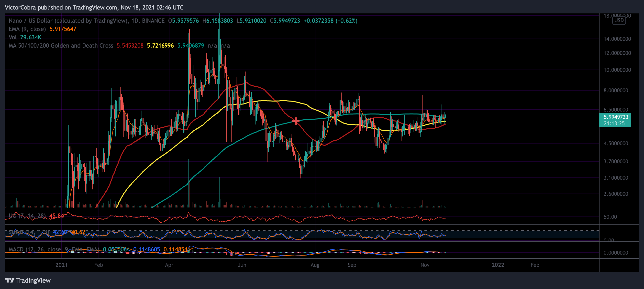
Task: Click the USD currency button
Action: click(x=619, y=21)
